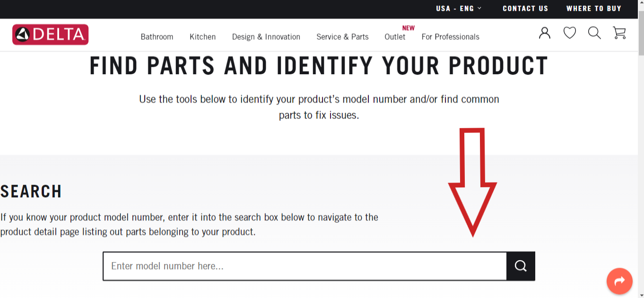Select the person profile icon in the header
The width and height of the screenshot is (644, 298).
click(544, 33)
